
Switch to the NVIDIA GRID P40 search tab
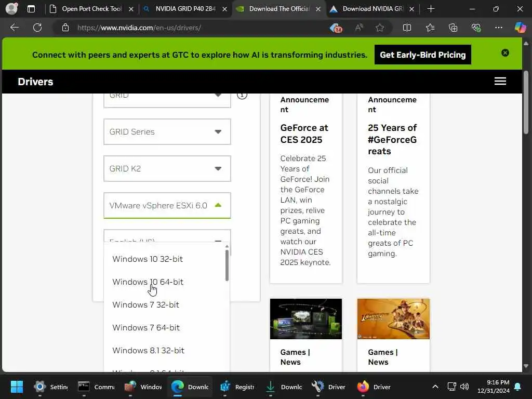185,9
